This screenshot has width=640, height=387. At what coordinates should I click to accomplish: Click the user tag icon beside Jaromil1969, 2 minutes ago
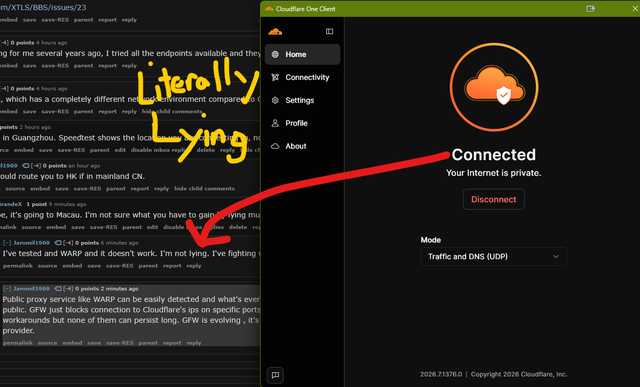(x=58, y=289)
